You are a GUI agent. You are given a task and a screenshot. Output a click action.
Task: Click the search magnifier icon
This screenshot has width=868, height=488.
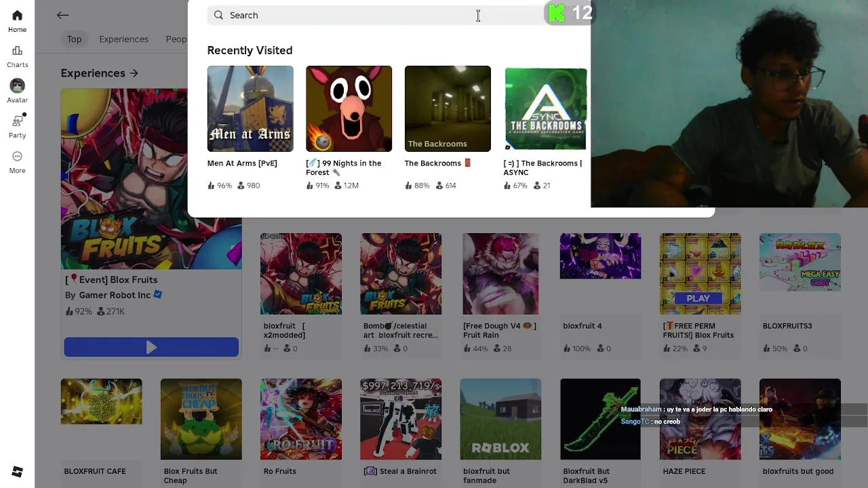pos(218,15)
